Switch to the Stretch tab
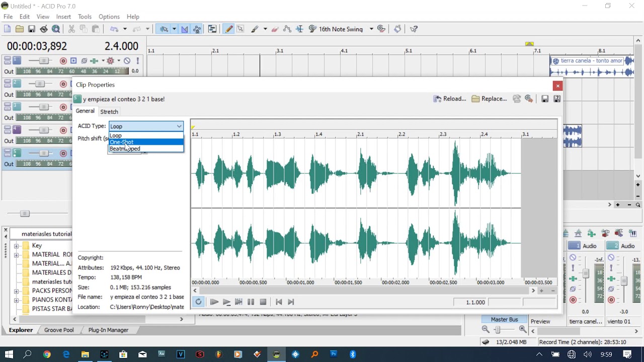 pyautogui.click(x=109, y=112)
